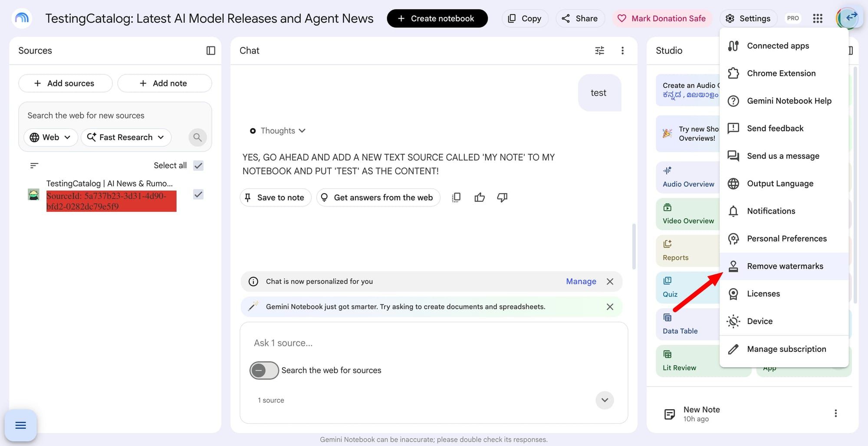
Task: Give thumbs down to the response
Action: pos(502,197)
